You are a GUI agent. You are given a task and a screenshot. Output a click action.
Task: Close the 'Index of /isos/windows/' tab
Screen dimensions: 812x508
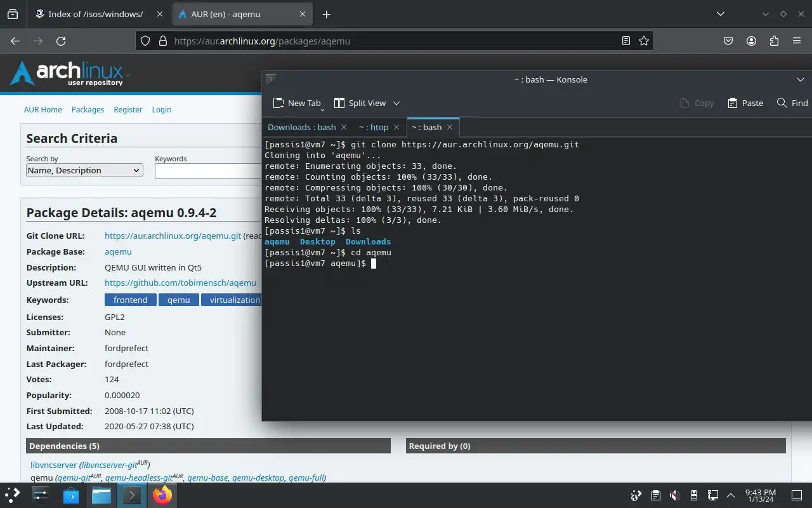pyautogui.click(x=159, y=14)
